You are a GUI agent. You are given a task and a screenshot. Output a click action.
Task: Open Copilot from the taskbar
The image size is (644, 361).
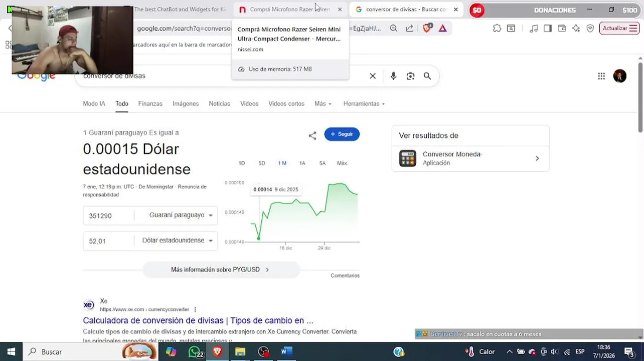171,352
